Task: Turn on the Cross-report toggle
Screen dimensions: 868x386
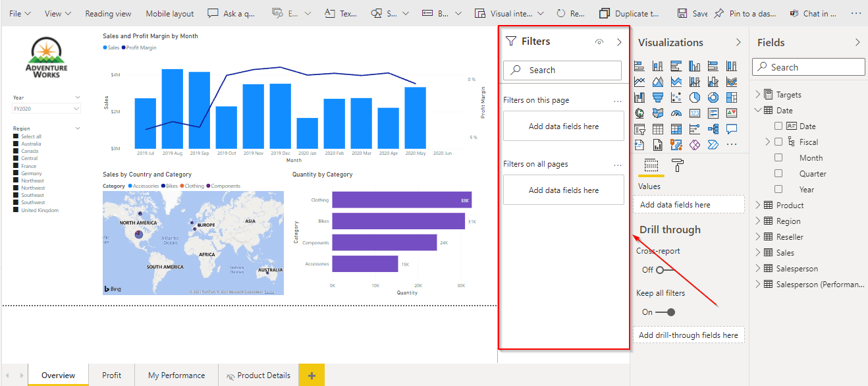Action: (665, 269)
